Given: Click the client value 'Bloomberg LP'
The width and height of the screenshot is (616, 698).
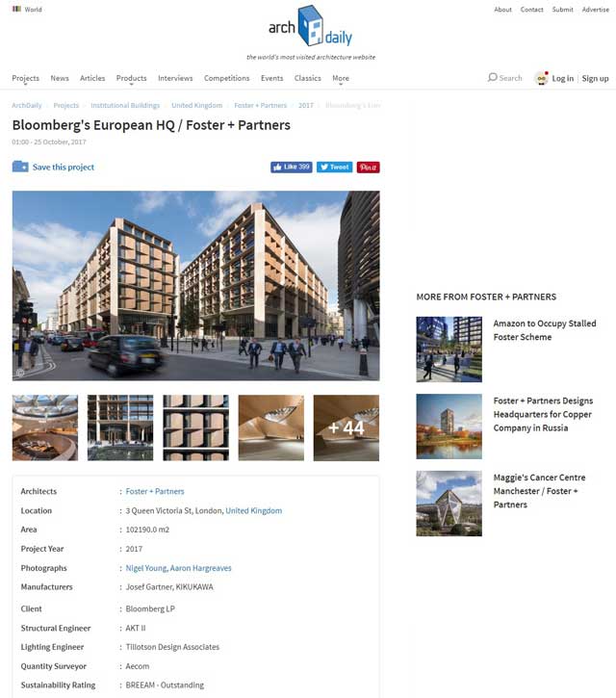Looking at the screenshot, I should (x=150, y=609).
